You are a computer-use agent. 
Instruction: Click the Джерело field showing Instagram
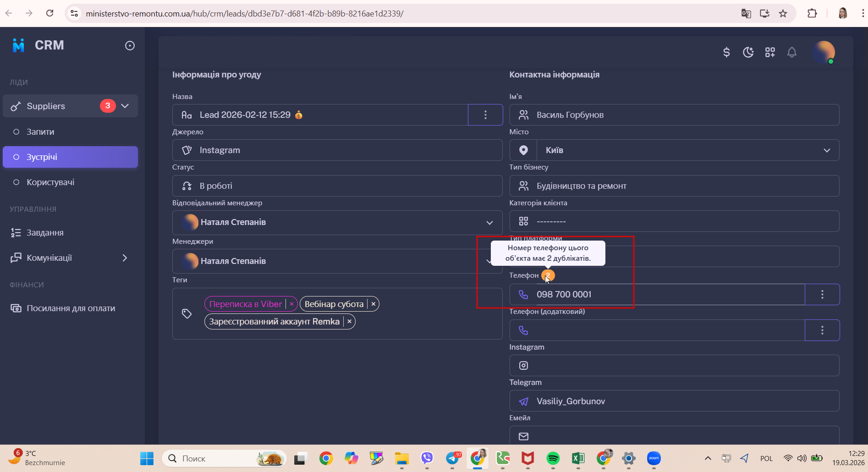337,150
